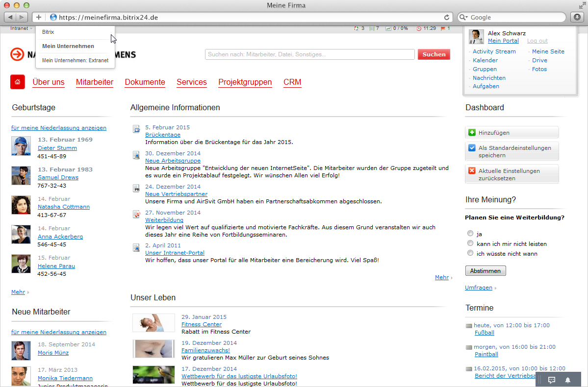Choose Mein Unternehmen in the dropdown menu
Viewport: 588px width, 387px height.
coord(68,46)
